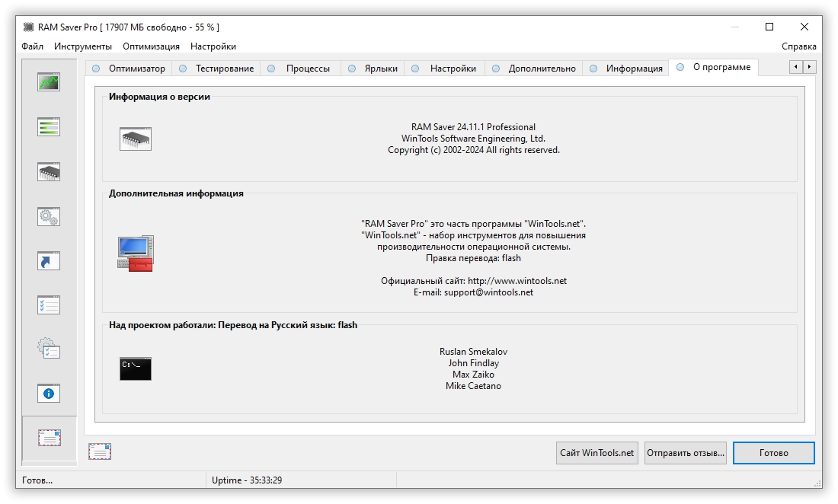The width and height of the screenshot is (838, 504).
Task: Open the Файл menu
Action: point(33,46)
